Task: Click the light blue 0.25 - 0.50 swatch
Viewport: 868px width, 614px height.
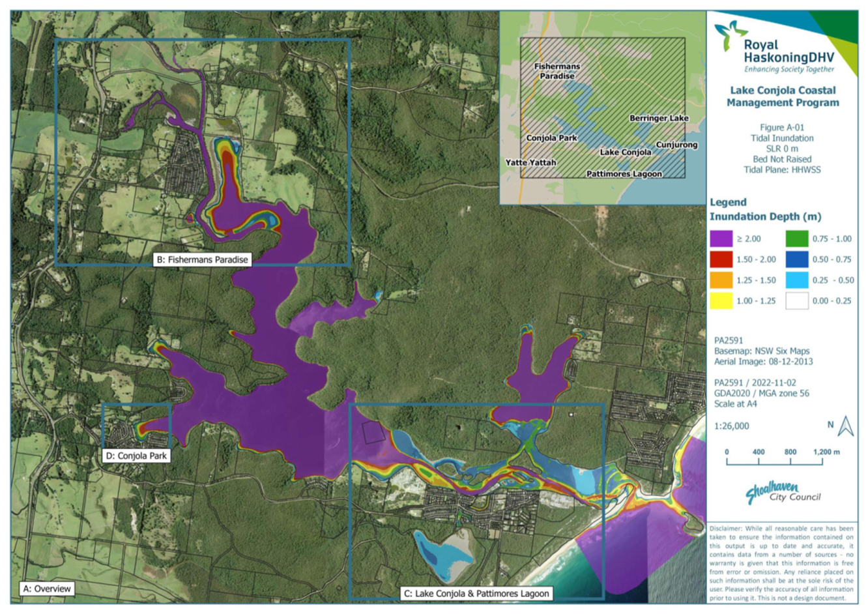Action: pos(796,280)
